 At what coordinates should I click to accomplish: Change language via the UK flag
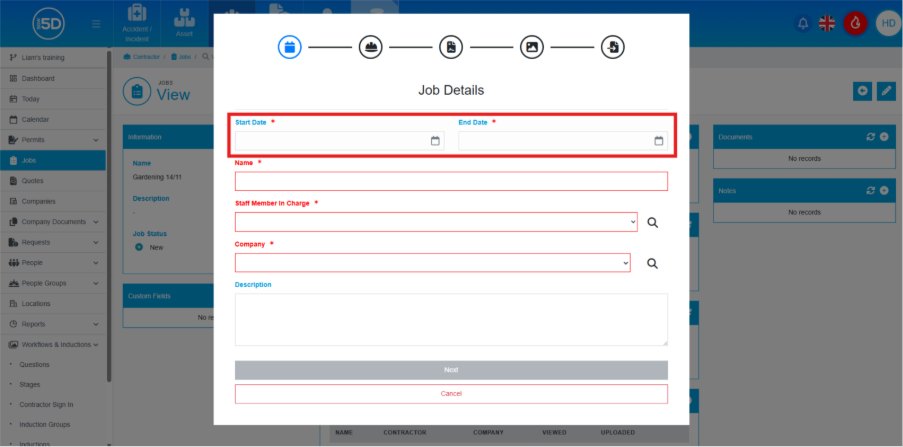click(828, 23)
